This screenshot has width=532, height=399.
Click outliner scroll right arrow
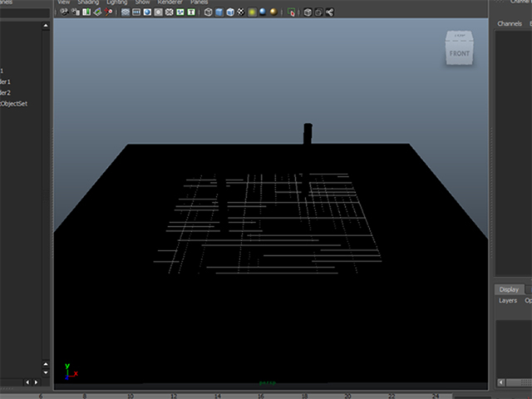coord(36,382)
